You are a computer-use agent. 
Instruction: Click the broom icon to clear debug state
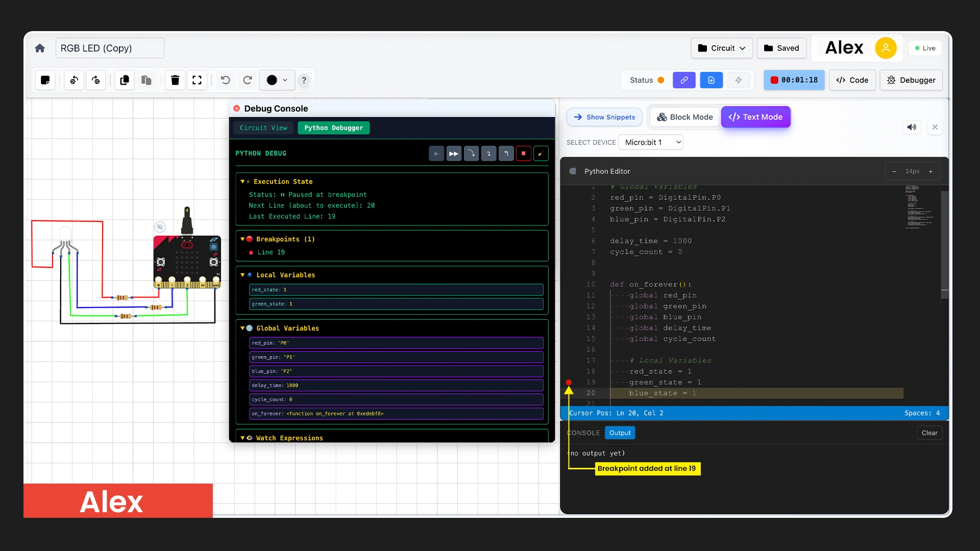coord(541,153)
